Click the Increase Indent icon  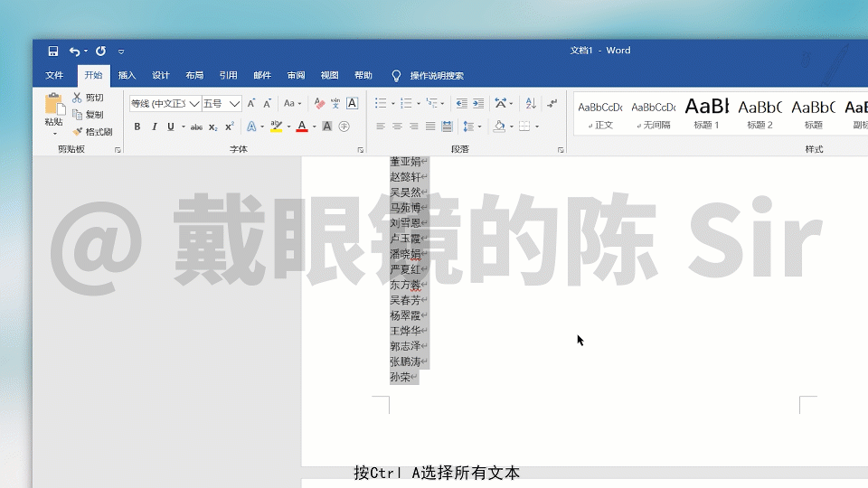tap(478, 103)
